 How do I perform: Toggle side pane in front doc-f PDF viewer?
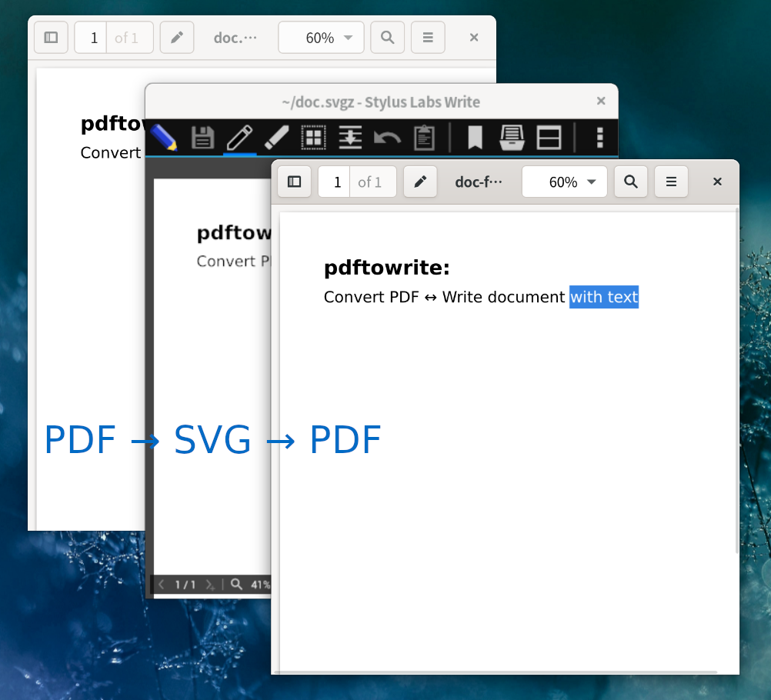coord(294,182)
